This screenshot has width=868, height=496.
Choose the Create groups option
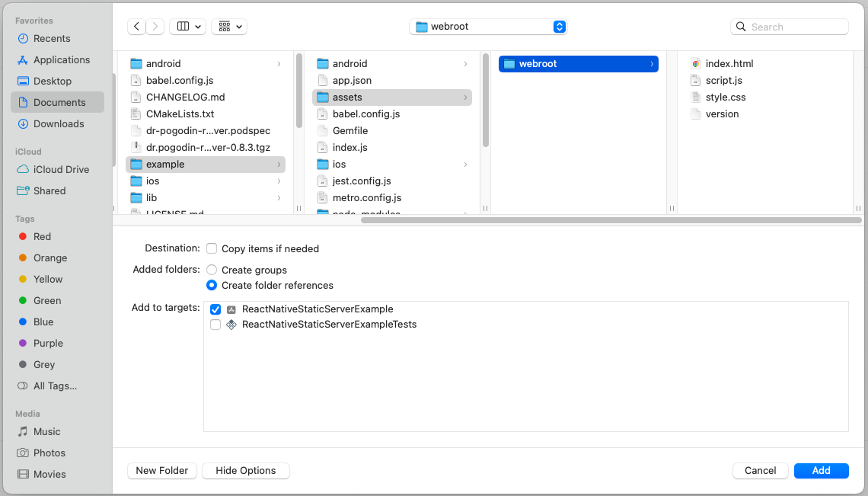(x=212, y=270)
